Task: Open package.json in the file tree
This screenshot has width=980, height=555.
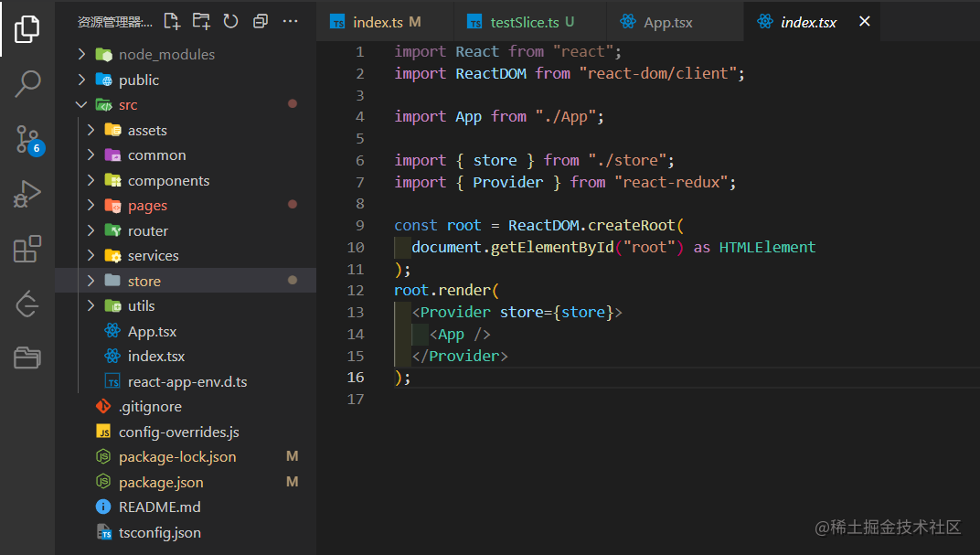Action: click(x=161, y=482)
